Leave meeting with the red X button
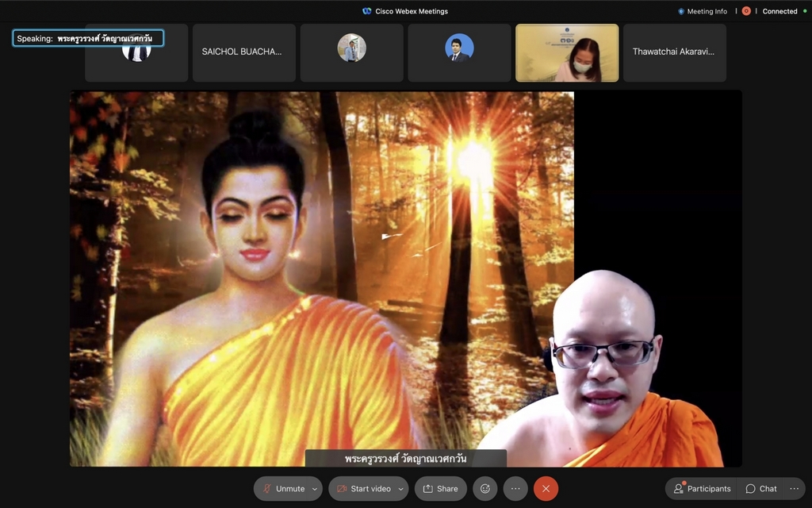Screen dimensions: 812x508 [x=546, y=489]
